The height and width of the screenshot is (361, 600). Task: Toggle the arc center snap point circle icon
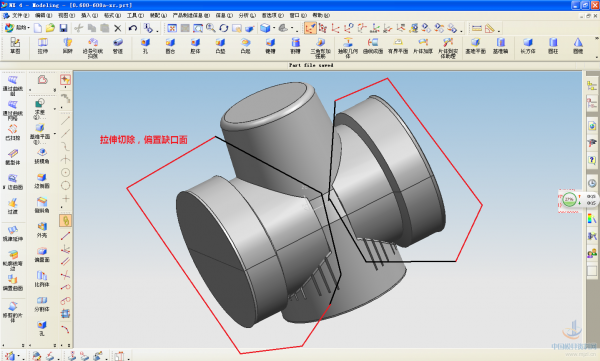tap(65, 173)
